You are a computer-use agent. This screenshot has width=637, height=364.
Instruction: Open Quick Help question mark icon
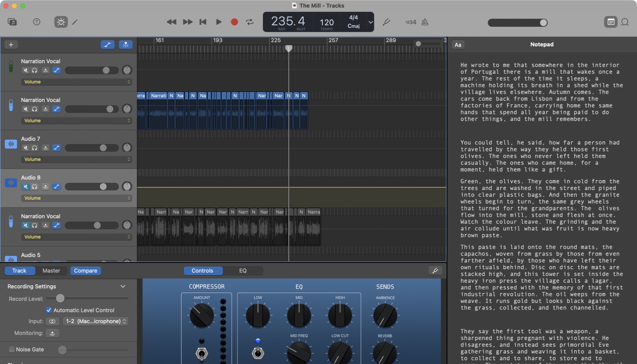coord(37,22)
